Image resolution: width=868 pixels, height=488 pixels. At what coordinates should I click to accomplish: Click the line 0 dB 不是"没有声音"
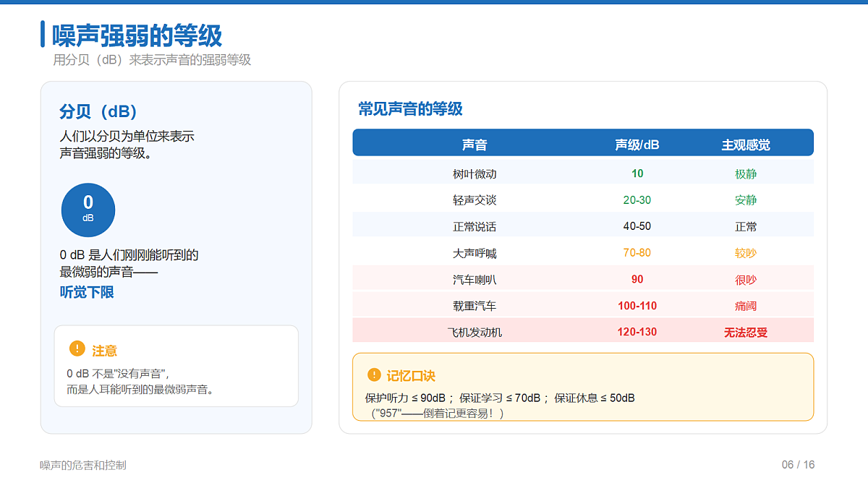pyautogui.click(x=117, y=374)
